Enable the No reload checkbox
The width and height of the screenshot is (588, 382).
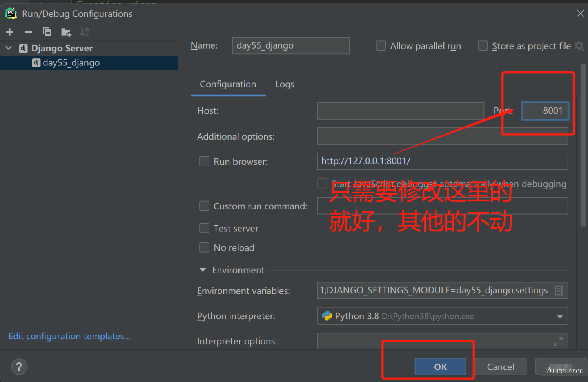click(204, 247)
